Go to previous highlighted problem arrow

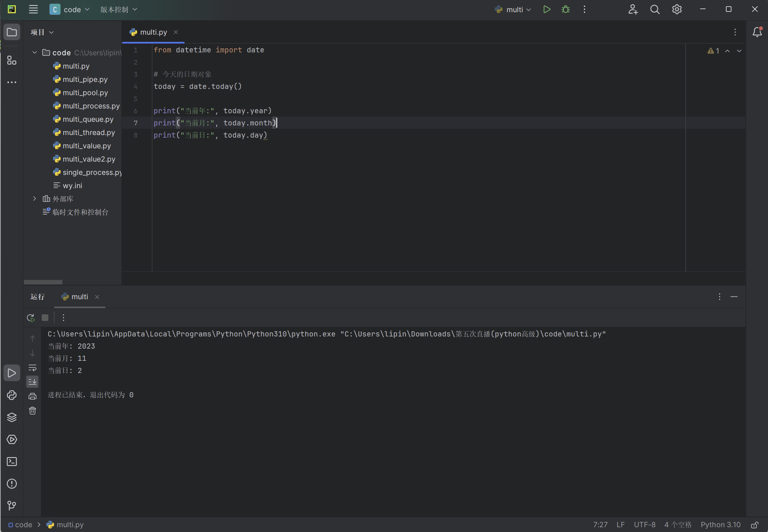click(727, 51)
